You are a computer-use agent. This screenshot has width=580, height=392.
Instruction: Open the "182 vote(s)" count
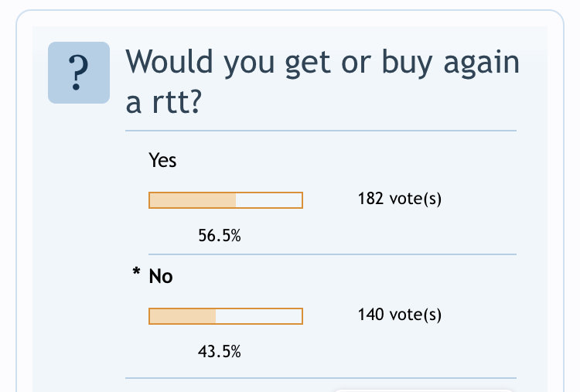click(x=400, y=199)
